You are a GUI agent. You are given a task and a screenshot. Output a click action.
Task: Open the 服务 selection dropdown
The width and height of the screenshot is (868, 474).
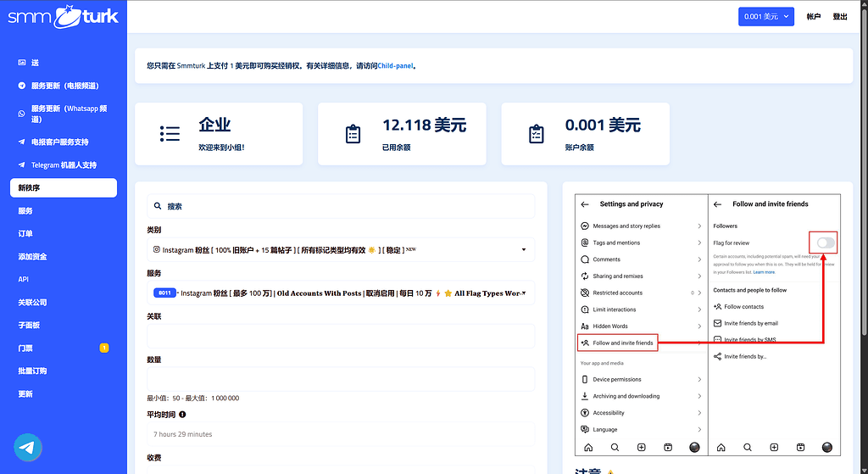(341, 293)
